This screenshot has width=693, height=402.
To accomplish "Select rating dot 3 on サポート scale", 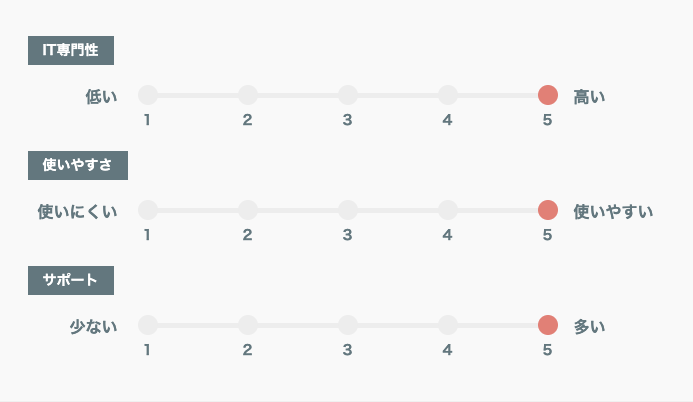I will point(348,325).
